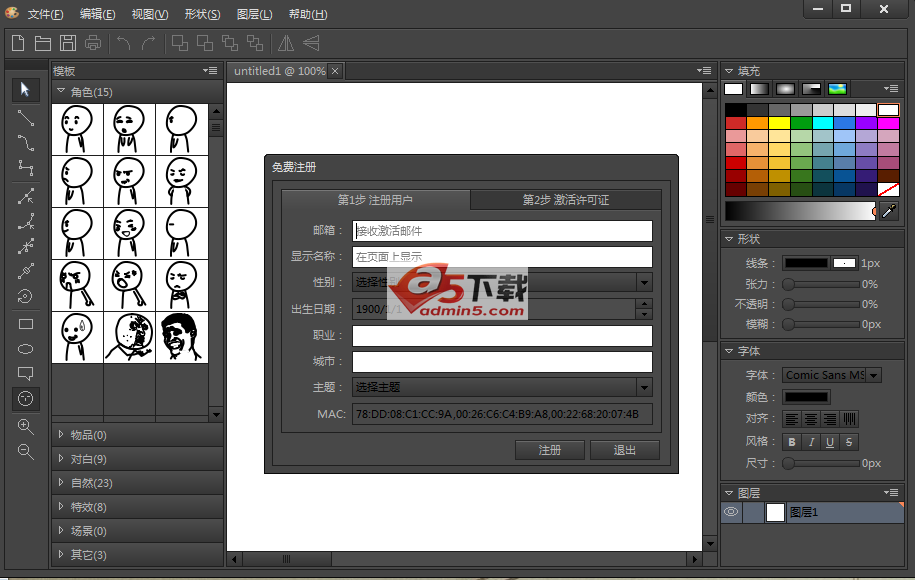Choose the image fill icon
Screen dimensions: 915x580
pyautogui.click(x=837, y=89)
